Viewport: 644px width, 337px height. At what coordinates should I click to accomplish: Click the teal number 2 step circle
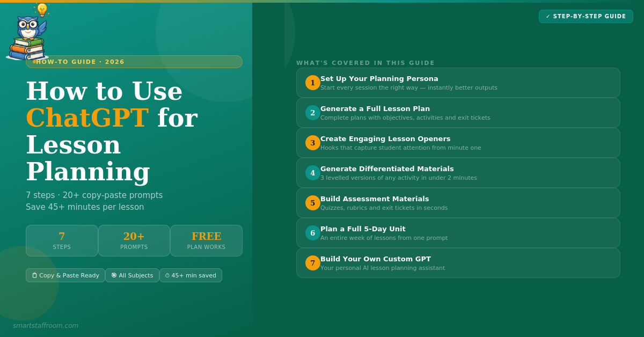[x=313, y=113]
